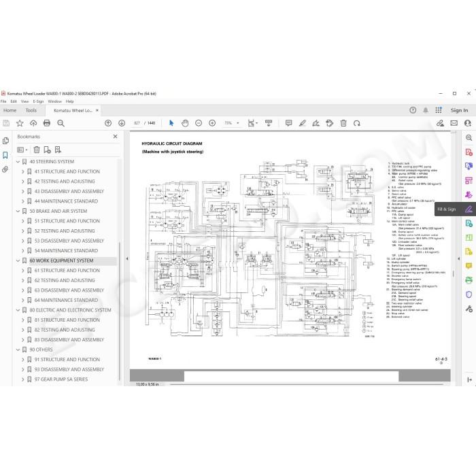Collapse the 50 BRAKE AND AIR SYSTEM bookmark
Image resolution: width=476 pixels, height=476 pixels.
[18, 211]
